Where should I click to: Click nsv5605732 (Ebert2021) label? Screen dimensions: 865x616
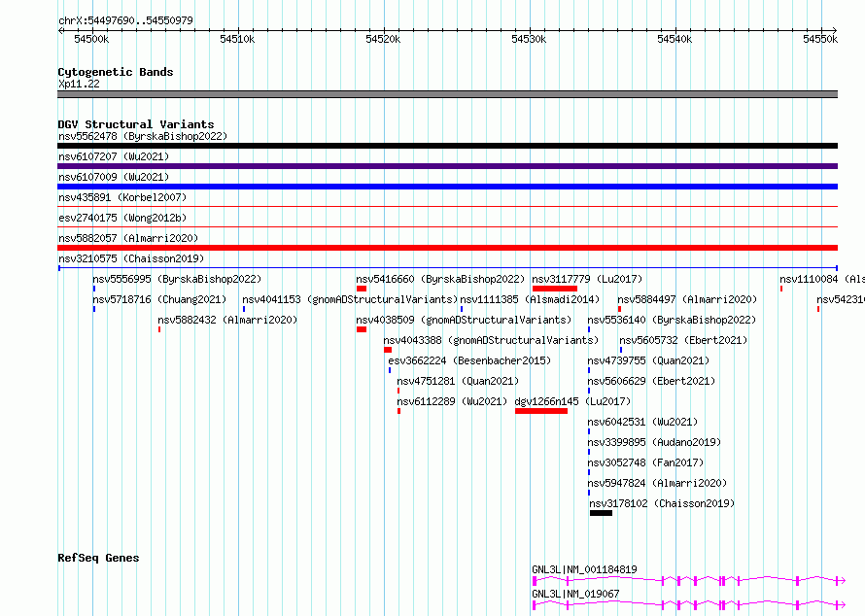pyautogui.click(x=683, y=340)
